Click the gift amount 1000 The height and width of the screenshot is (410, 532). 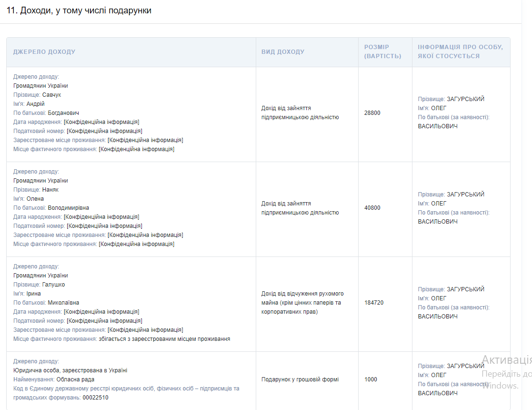tap(371, 379)
